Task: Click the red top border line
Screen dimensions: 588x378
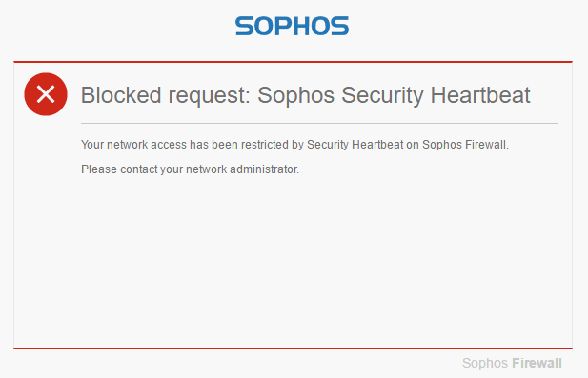Action: (x=293, y=62)
